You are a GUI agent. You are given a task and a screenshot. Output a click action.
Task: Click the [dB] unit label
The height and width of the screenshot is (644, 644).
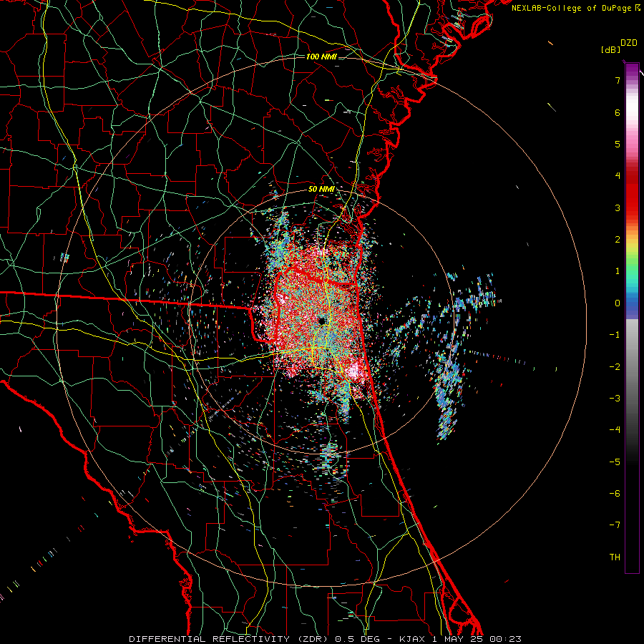(x=610, y=49)
